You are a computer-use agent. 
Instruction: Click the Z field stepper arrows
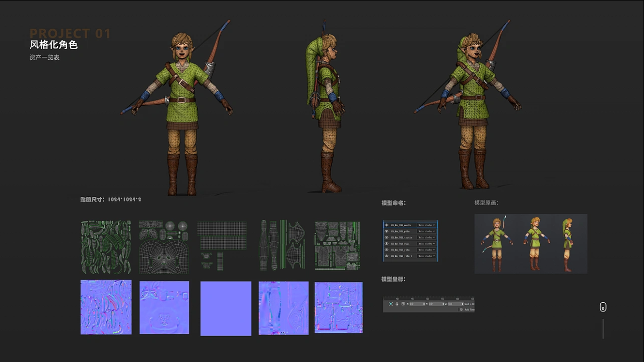click(463, 304)
